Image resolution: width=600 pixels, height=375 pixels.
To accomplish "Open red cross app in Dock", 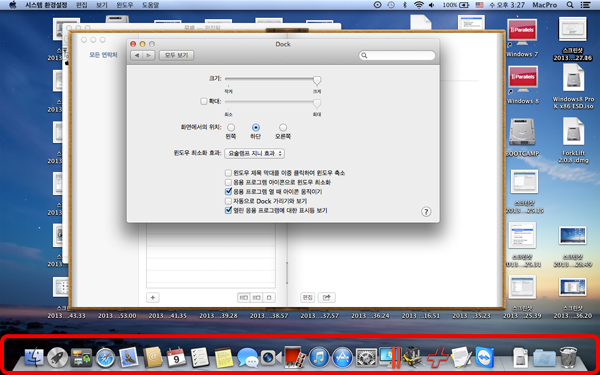I will (x=437, y=358).
